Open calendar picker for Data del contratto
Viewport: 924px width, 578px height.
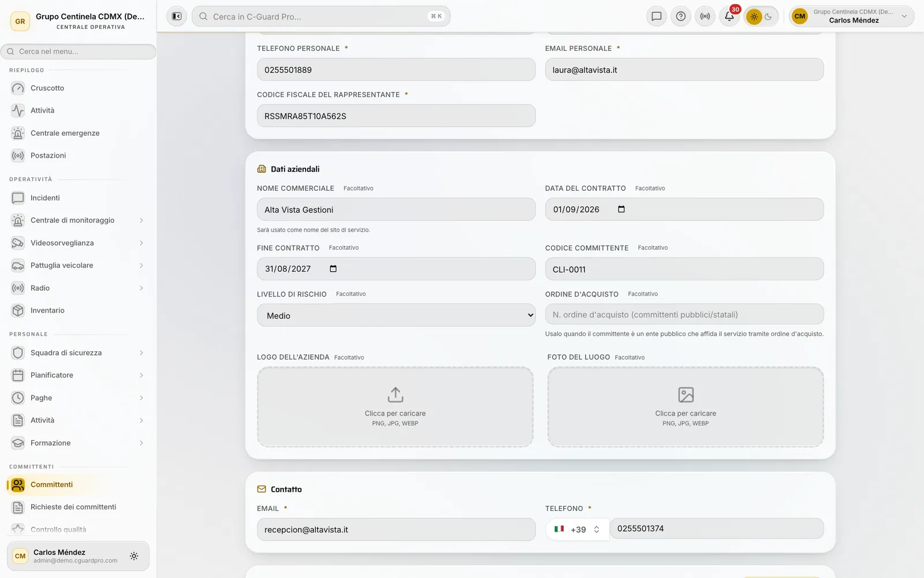(621, 209)
